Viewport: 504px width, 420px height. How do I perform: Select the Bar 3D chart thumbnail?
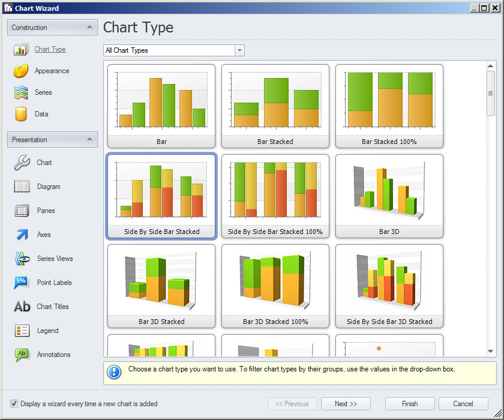click(x=389, y=196)
